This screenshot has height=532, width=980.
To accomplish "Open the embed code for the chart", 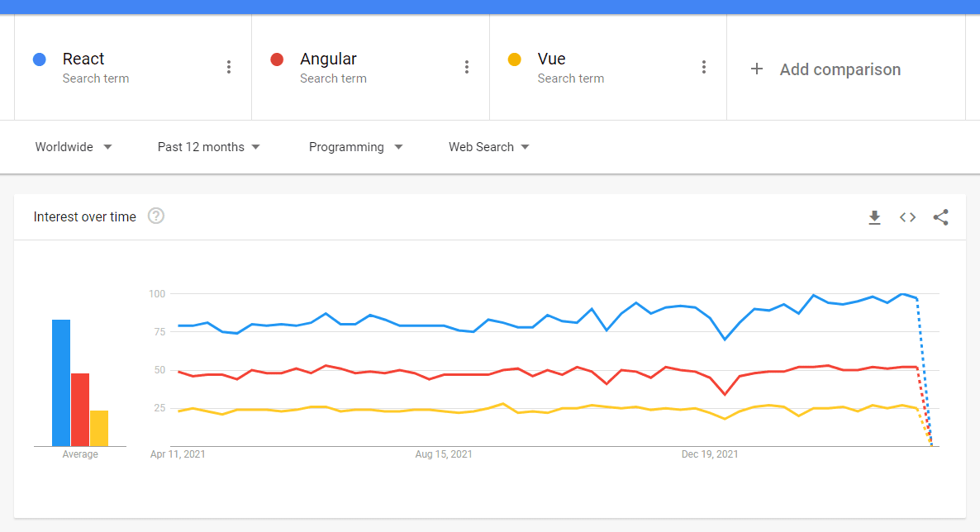I will (x=907, y=217).
